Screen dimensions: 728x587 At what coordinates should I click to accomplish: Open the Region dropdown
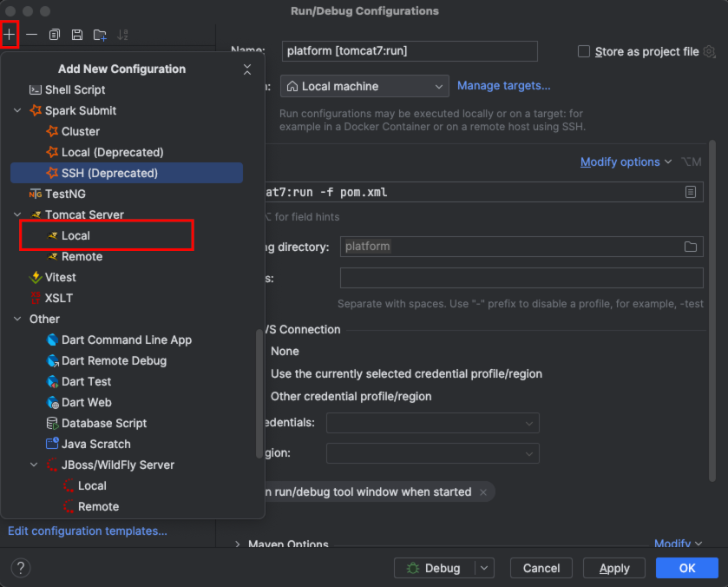click(x=433, y=453)
